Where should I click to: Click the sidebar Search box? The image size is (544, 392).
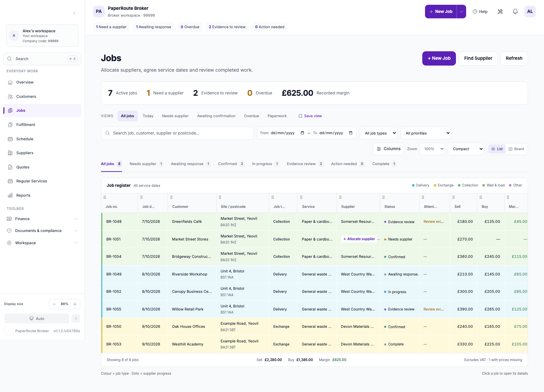tap(42, 59)
